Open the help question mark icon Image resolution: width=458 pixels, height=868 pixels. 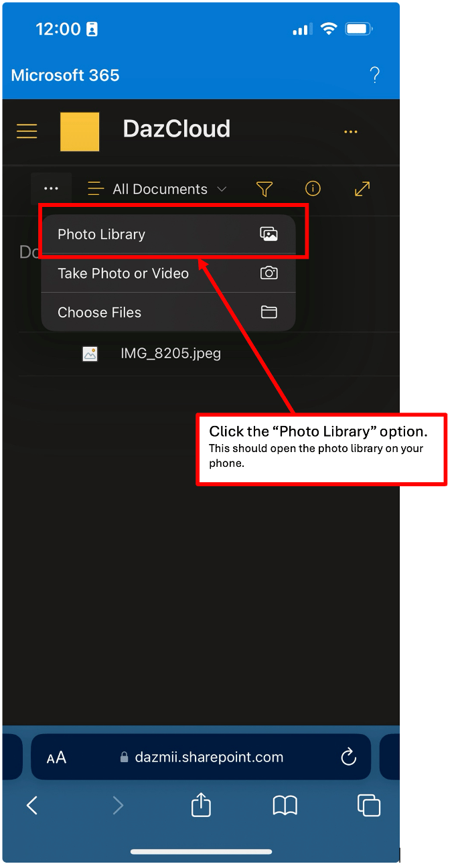(x=375, y=75)
